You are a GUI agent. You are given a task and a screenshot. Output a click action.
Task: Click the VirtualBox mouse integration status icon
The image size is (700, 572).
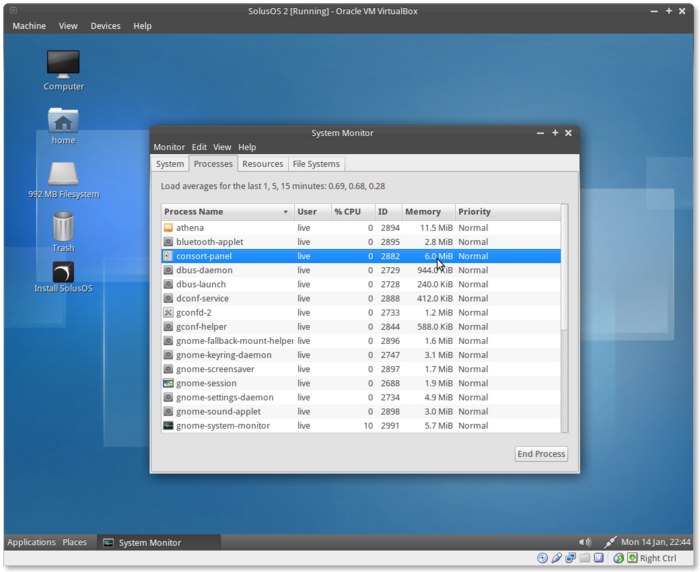(618, 558)
